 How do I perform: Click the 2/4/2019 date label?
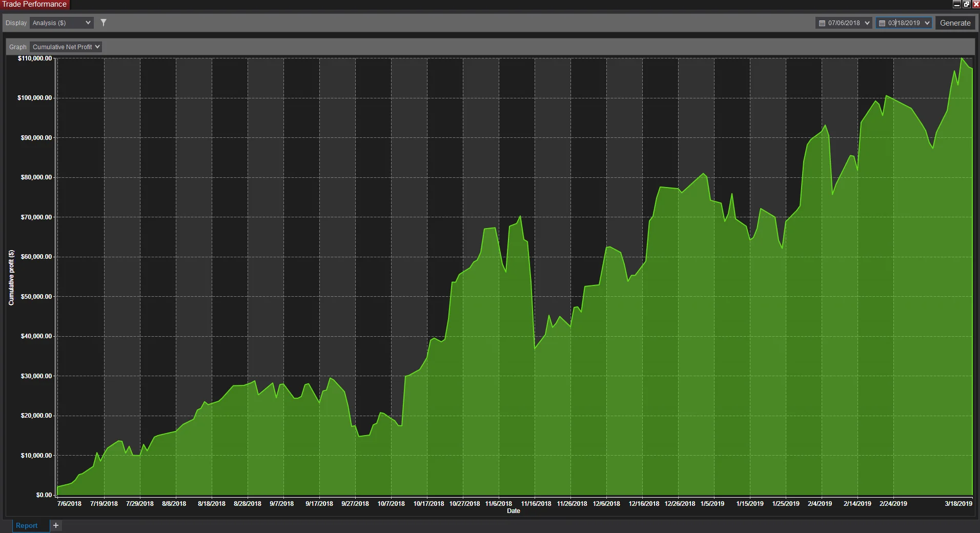pos(820,504)
